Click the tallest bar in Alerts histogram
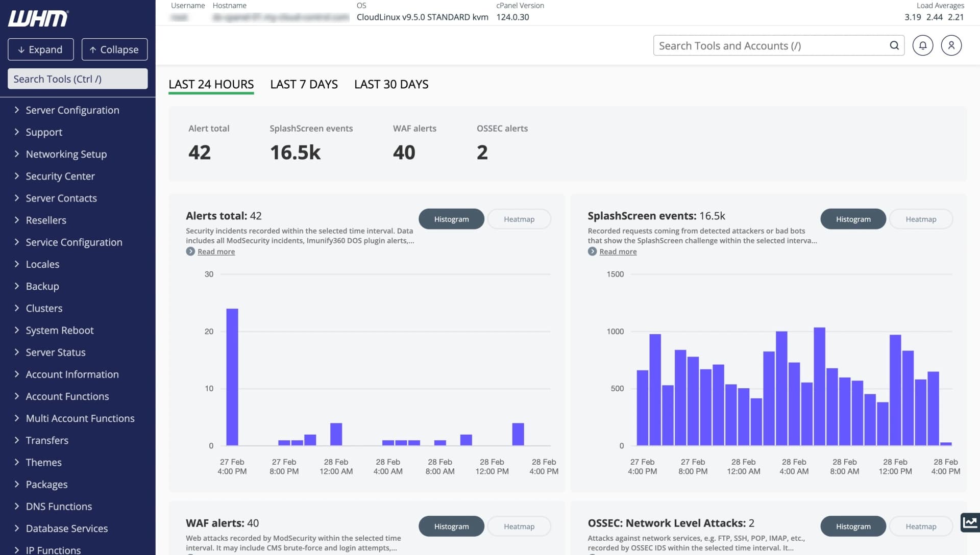The width and height of the screenshot is (980, 555). (232, 377)
